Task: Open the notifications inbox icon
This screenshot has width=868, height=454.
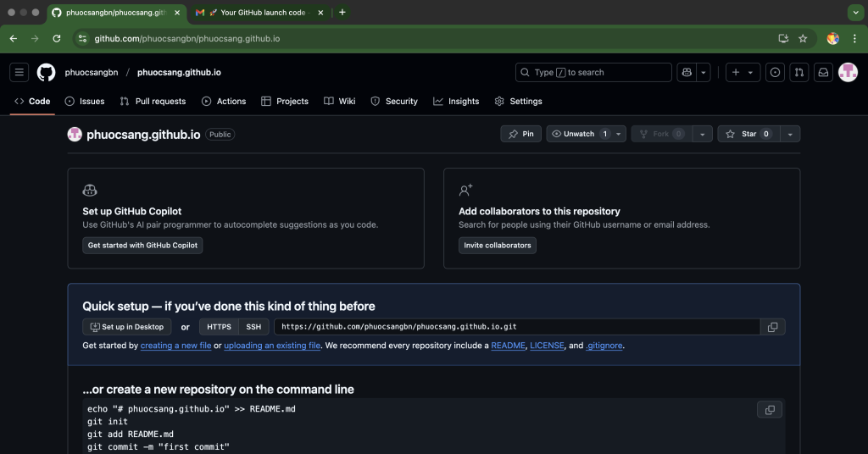Action: [x=822, y=73]
